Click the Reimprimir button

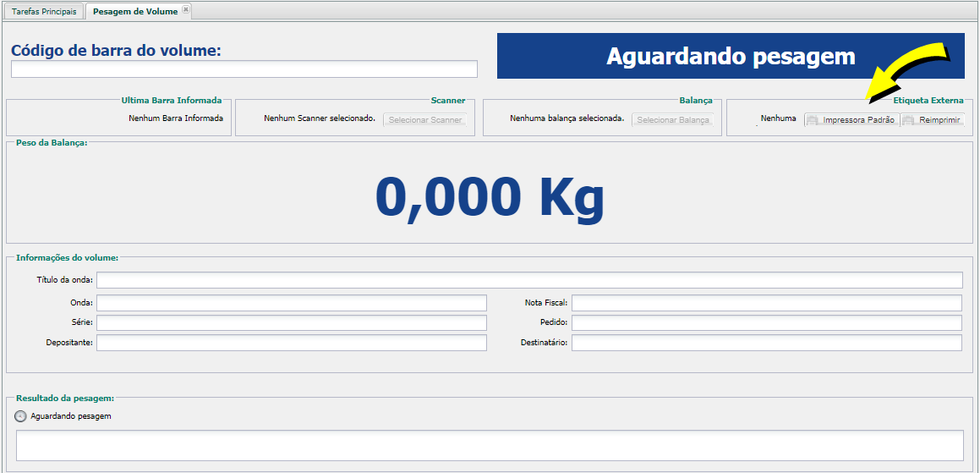[933, 120]
